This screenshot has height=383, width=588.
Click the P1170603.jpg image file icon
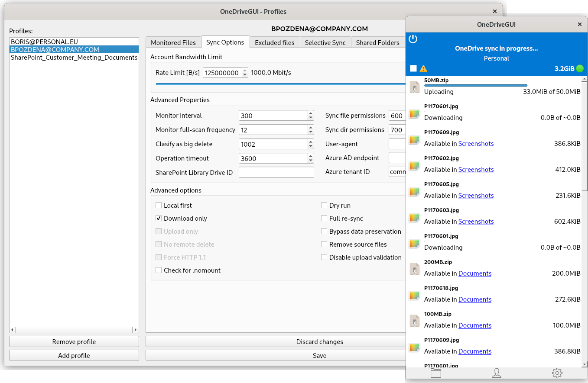click(x=415, y=217)
